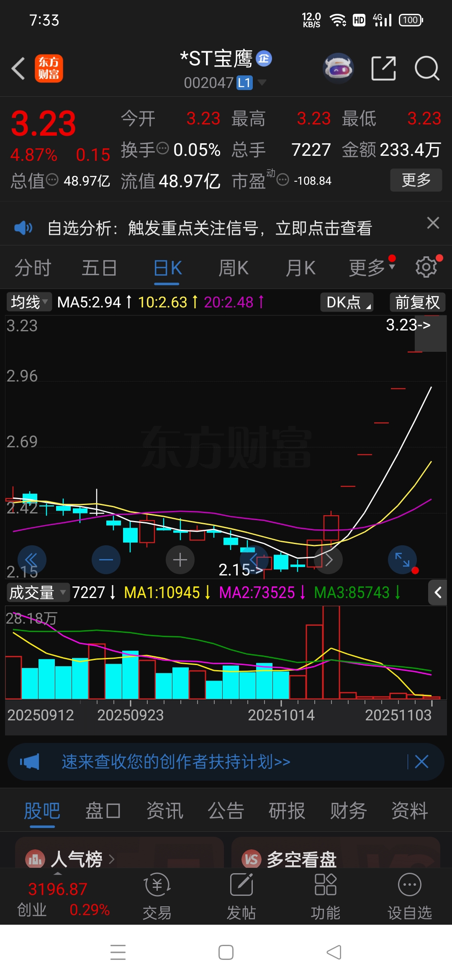
Task: Tap the speaker icon in 自选分析 banner
Action: pos(23,228)
